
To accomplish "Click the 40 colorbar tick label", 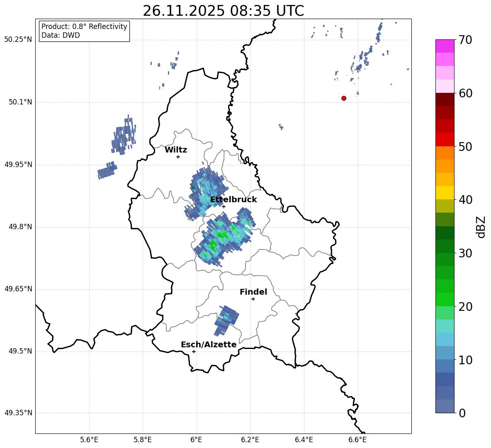I will 466,200.
